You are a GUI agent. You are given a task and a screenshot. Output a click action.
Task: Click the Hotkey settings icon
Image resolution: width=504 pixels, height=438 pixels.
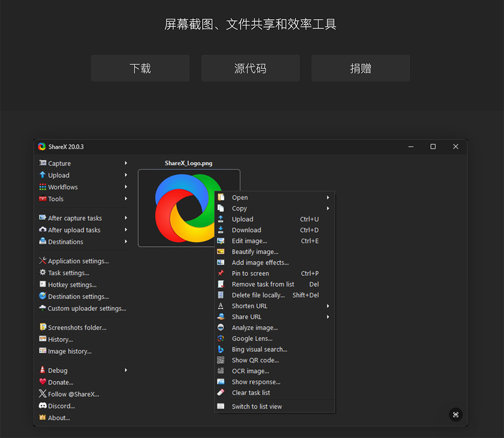pyautogui.click(x=42, y=284)
